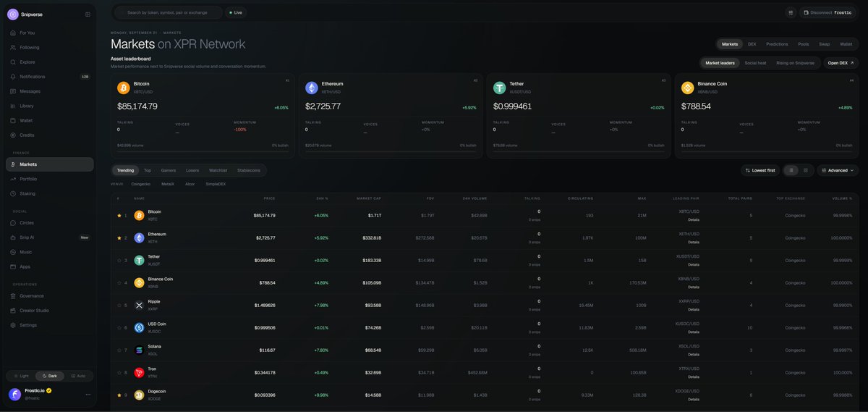This screenshot has height=412, width=868.
Task: Open the Apps icon in sidebar
Action: pyautogui.click(x=13, y=266)
